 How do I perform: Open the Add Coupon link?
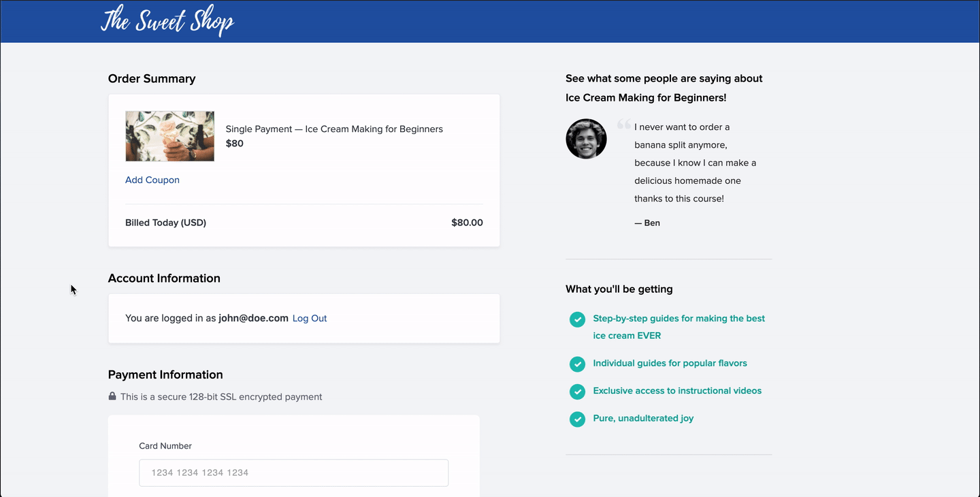152,180
